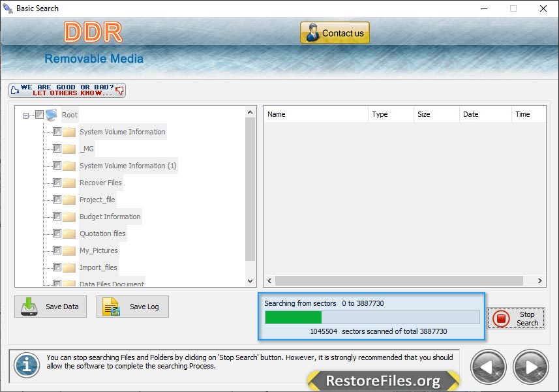Click file list scroll right arrow
Image resolution: width=559 pixels, height=392 pixels.
539,281
